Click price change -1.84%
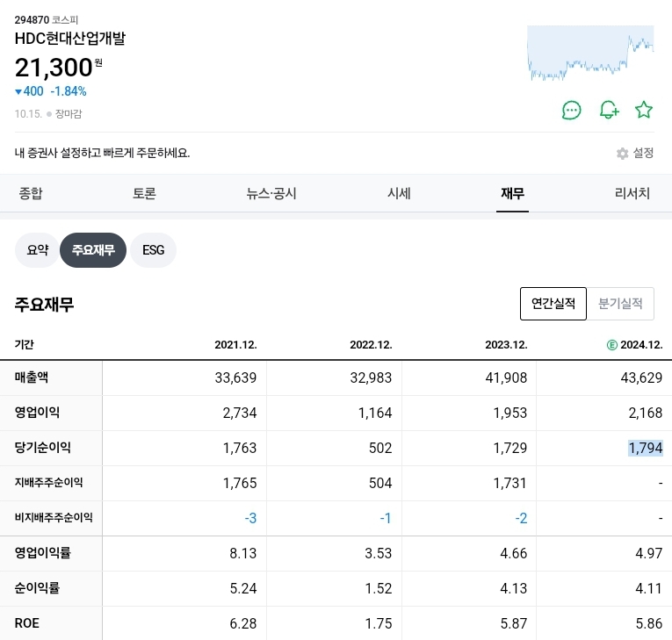672x640 pixels. 69,91
